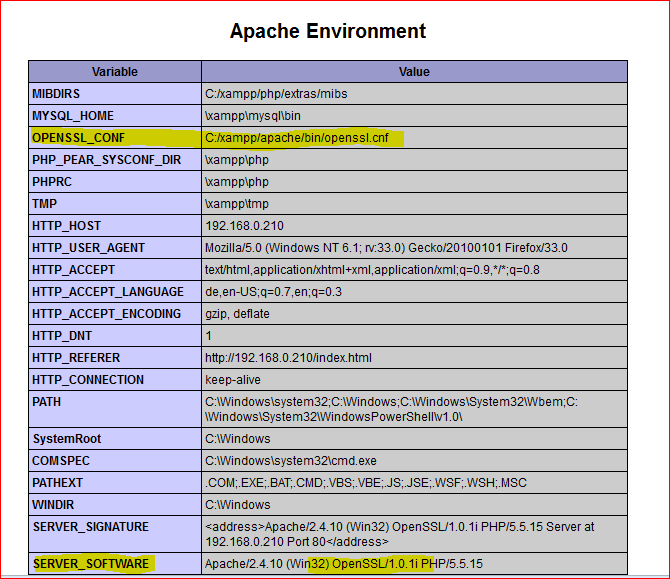Click the HTTP_HOST variable name
The width and height of the screenshot is (670, 579).
[66, 226]
